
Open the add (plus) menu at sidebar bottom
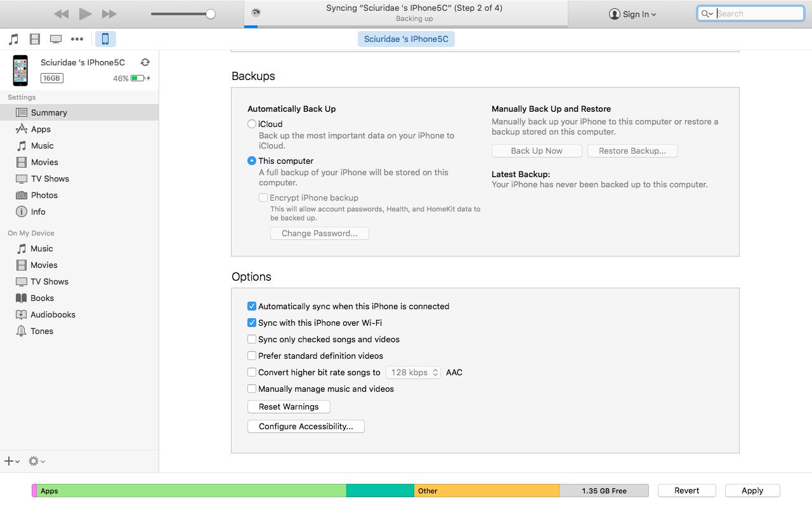tap(12, 461)
